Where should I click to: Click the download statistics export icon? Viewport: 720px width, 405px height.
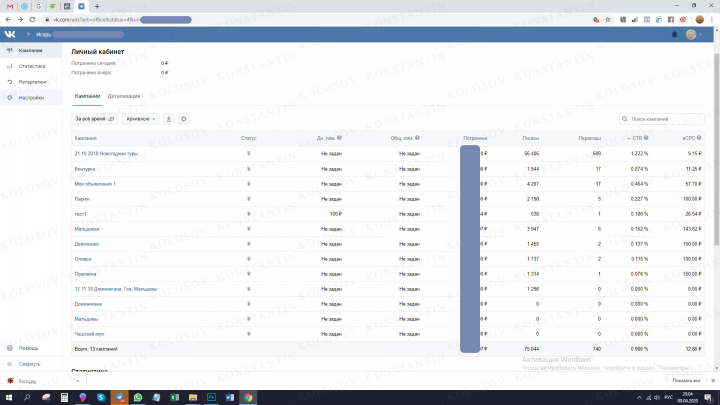[169, 119]
